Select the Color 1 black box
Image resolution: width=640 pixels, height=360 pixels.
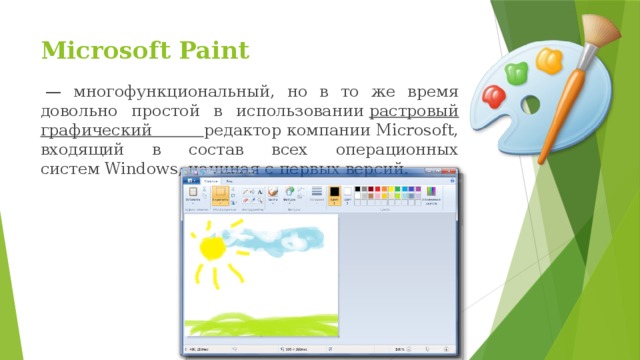click(335, 195)
